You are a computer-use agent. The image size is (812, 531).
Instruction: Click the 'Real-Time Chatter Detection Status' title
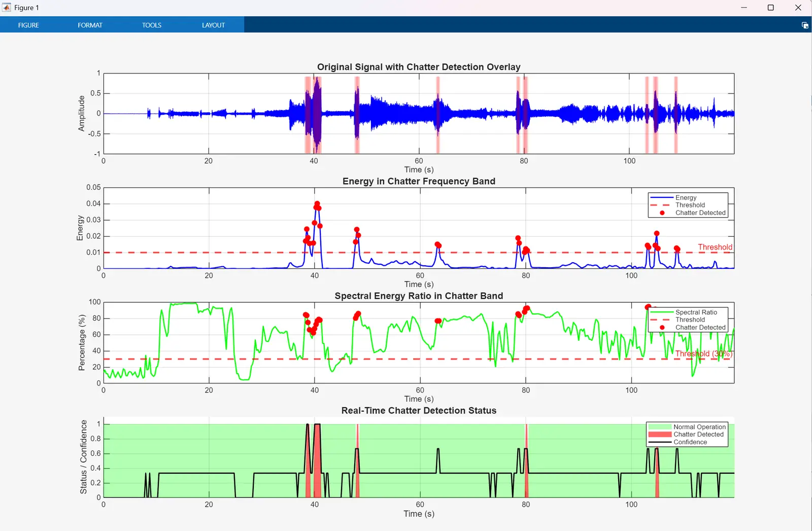tap(419, 411)
